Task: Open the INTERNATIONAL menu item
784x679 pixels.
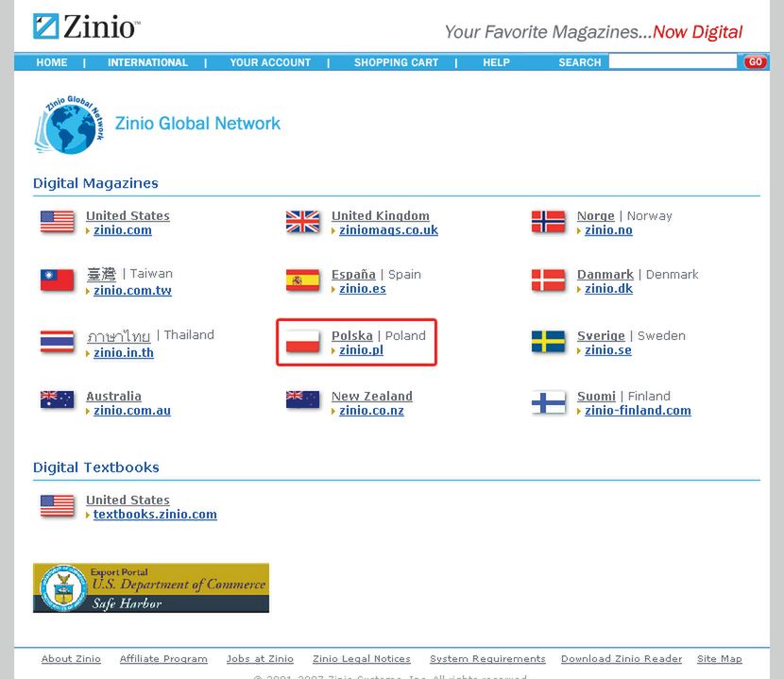Action: (147, 62)
